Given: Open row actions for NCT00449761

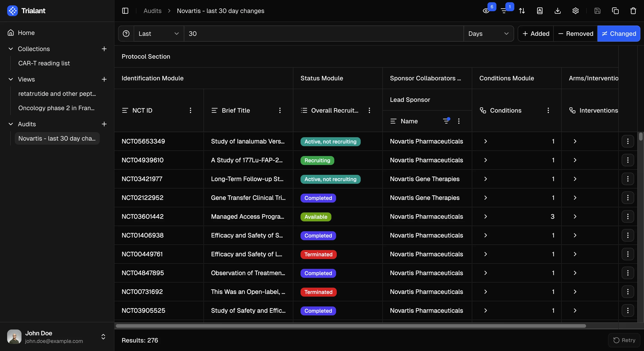Looking at the screenshot, I should point(628,254).
